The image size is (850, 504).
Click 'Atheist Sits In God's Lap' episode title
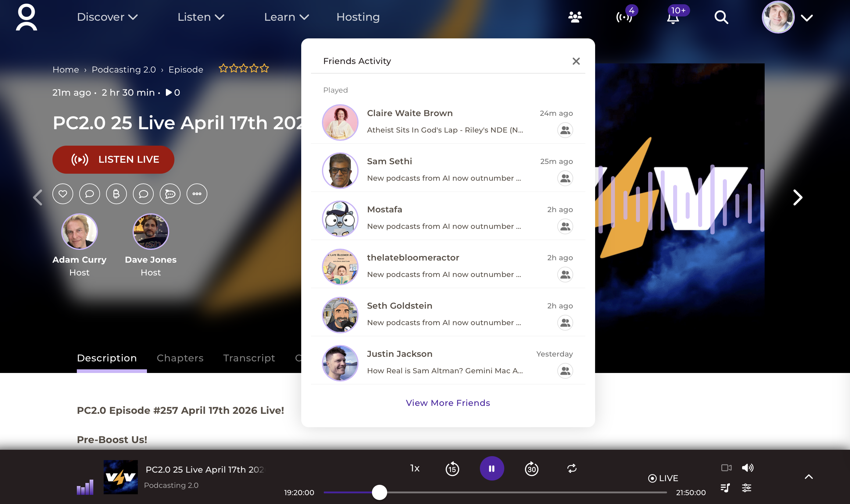[445, 130]
